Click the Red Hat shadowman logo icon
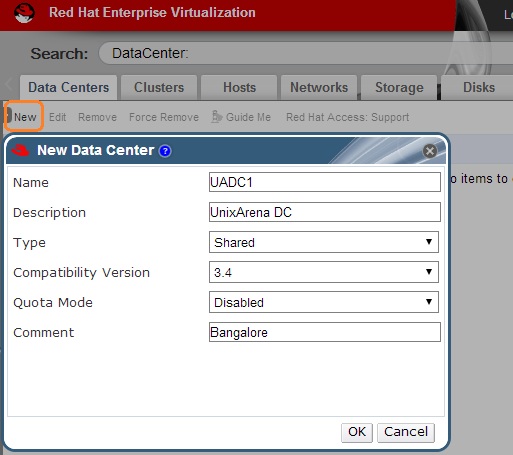513x455 pixels. pos(24,13)
